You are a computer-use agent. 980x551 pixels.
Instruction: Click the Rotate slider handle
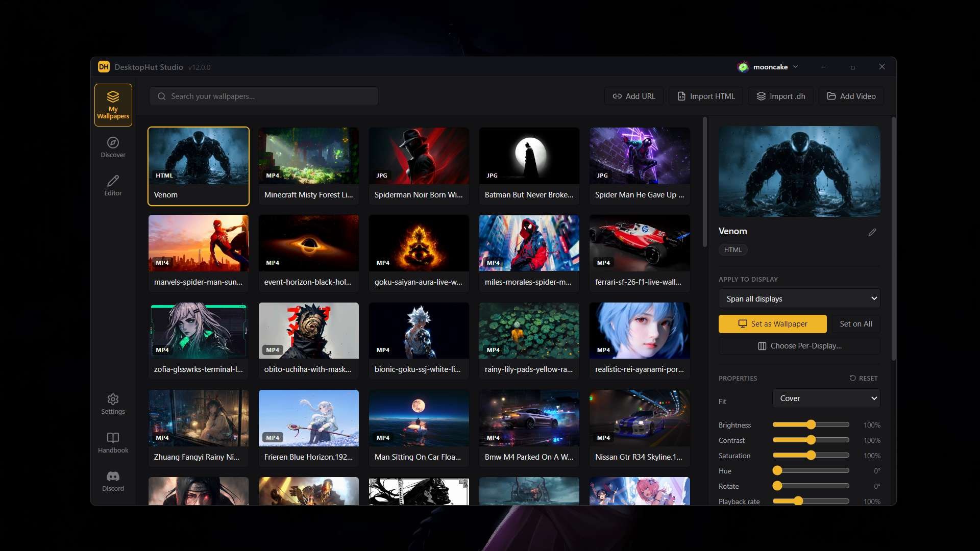point(777,486)
